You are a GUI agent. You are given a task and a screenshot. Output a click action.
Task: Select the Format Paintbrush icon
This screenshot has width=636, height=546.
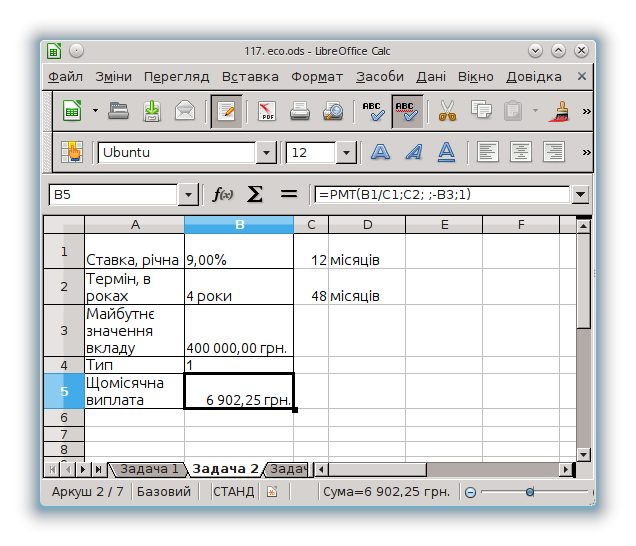[559, 111]
